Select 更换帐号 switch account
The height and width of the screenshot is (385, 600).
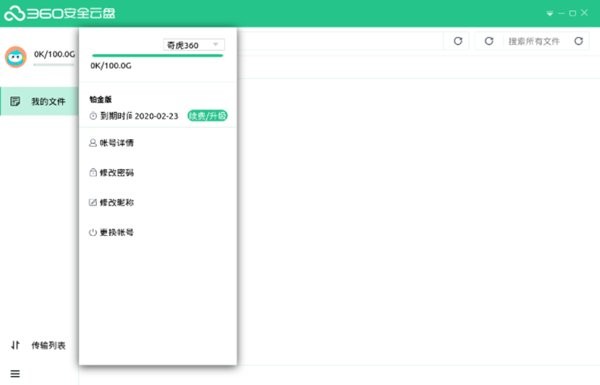[111, 232]
